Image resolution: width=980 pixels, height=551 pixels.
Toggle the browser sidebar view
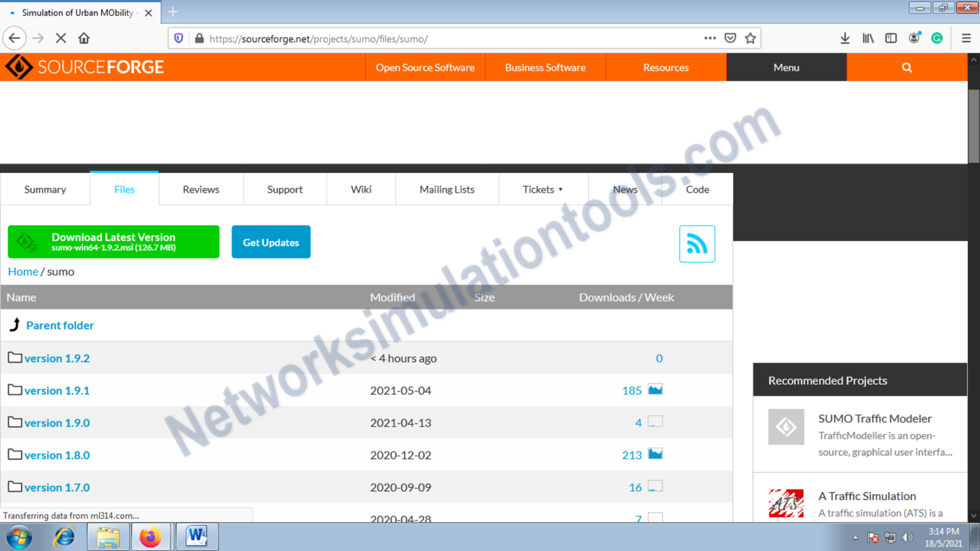tap(891, 38)
